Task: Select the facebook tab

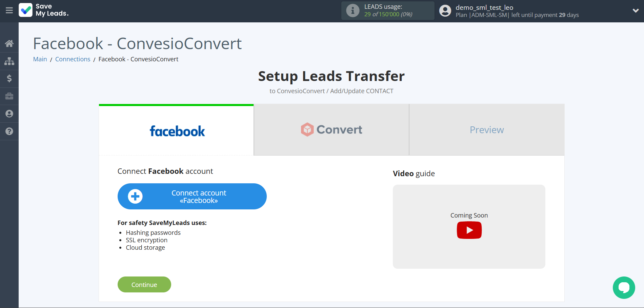Action: (x=176, y=130)
